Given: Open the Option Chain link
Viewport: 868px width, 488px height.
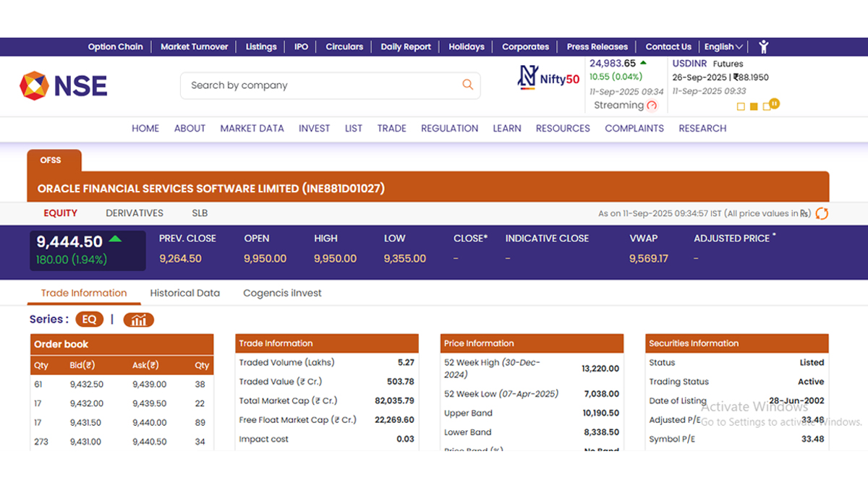Looking at the screenshot, I should 116,47.
